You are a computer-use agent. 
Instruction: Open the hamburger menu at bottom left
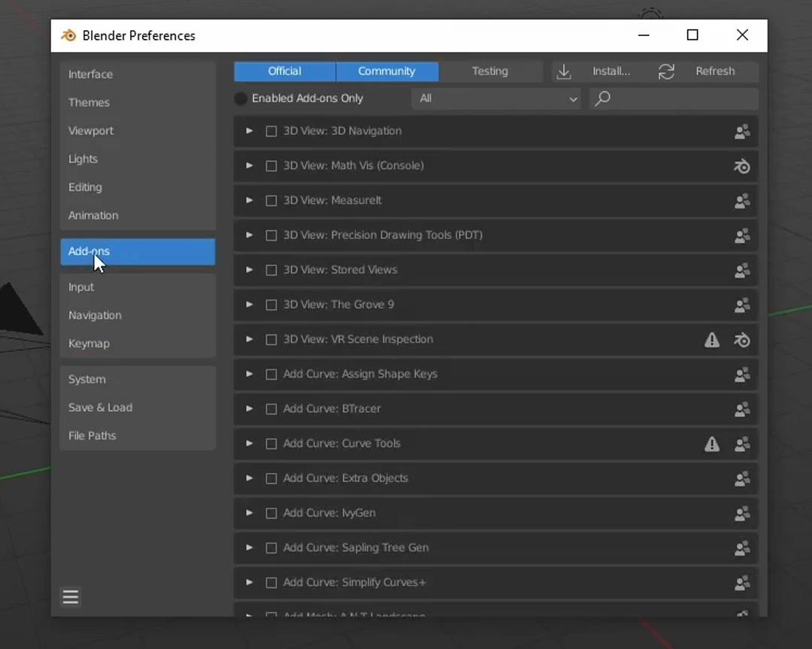[x=70, y=596]
